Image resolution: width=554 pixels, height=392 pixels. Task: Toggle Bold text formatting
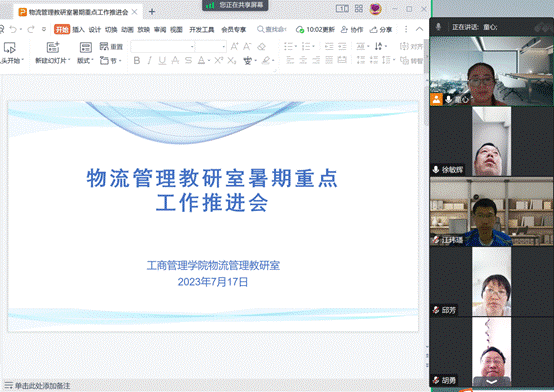137,61
